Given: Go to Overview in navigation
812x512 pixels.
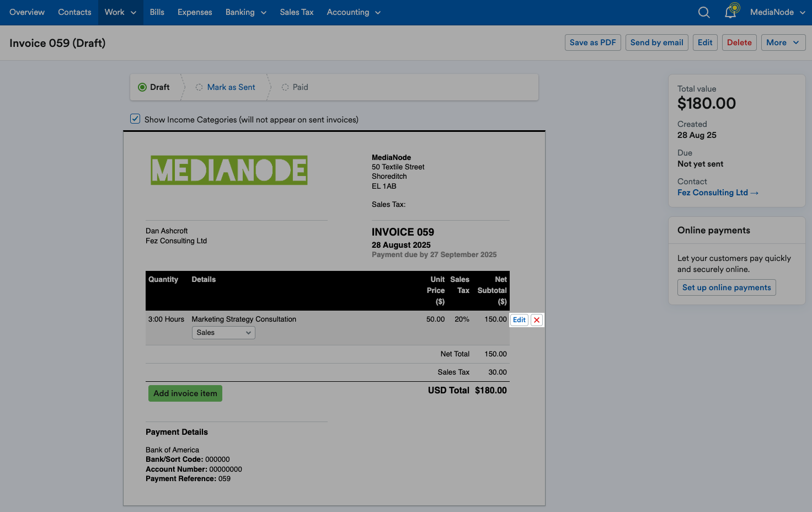Looking at the screenshot, I should pos(27,12).
